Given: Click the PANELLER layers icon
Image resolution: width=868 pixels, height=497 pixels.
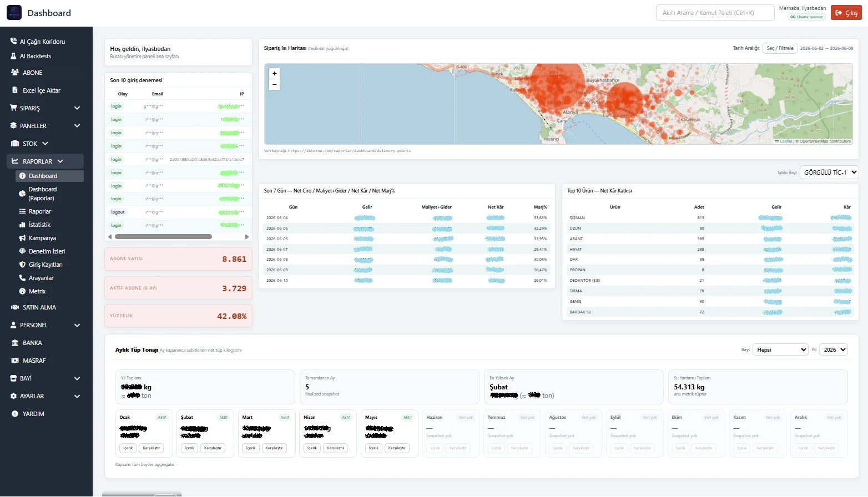Looking at the screenshot, I should (x=13, y=126).
